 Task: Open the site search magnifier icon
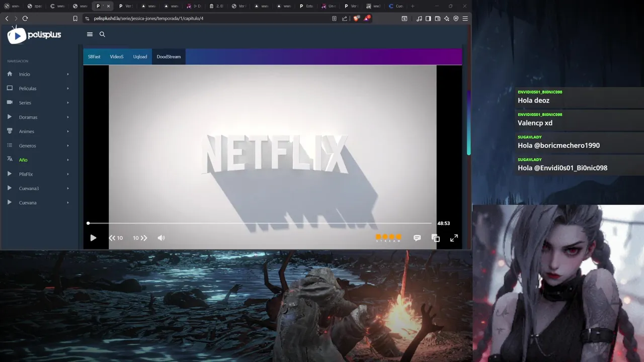click(102, 34)
